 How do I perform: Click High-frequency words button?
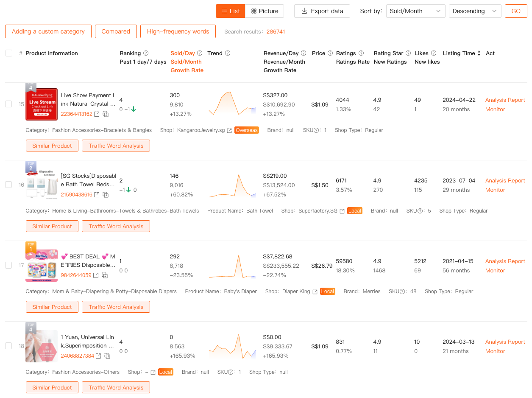(178, 31)
